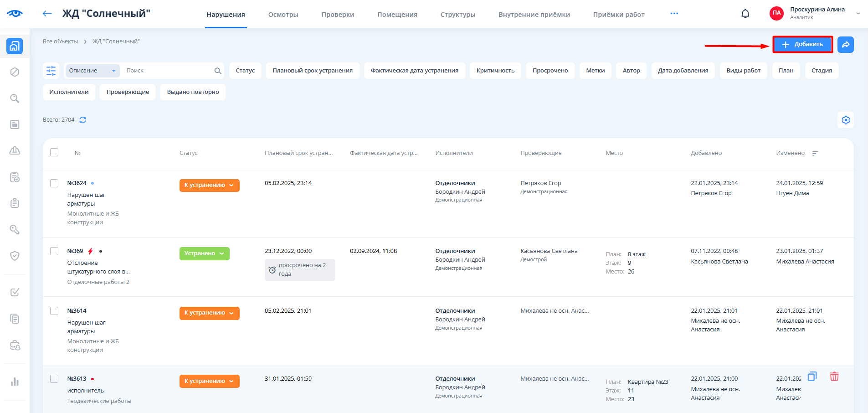
Task: Expand К устранению status for №3624
Action: coord(209,186)
